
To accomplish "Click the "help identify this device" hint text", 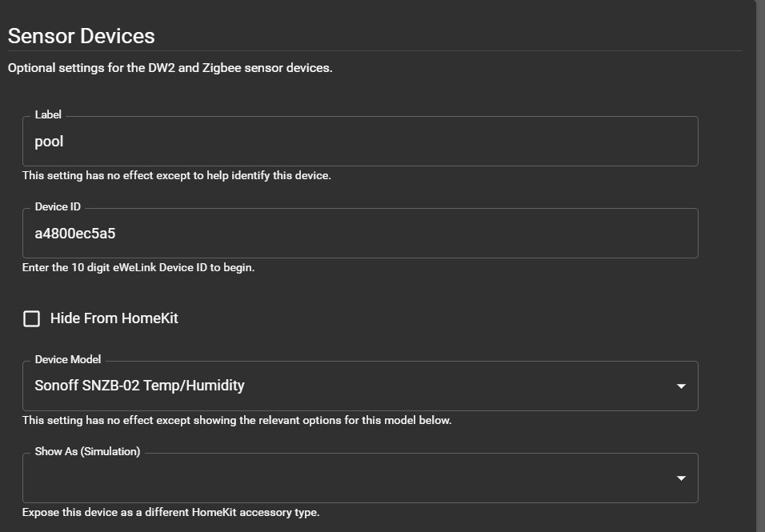I will pos(264,175).
